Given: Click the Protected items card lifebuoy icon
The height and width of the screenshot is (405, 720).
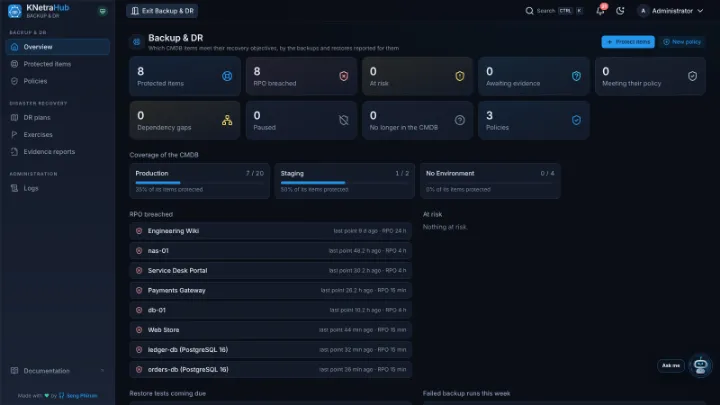Looking at the screenshot, I should coord(227,76).
